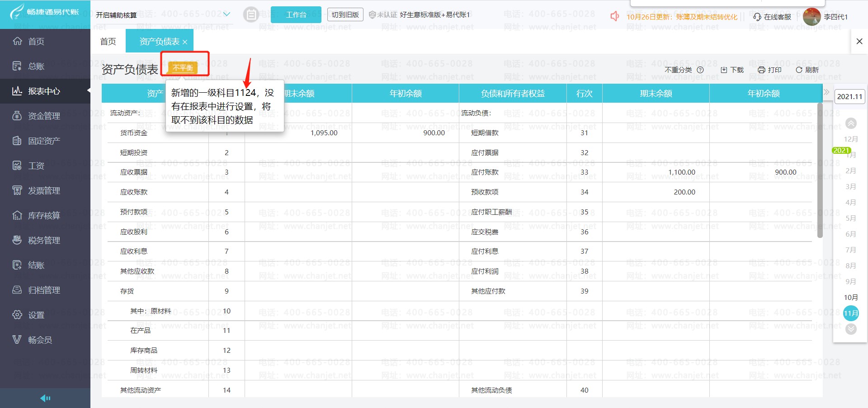Click the 200.00 value for 预收款项
This screenshot has height=408, width=868.
coord(684,192)
